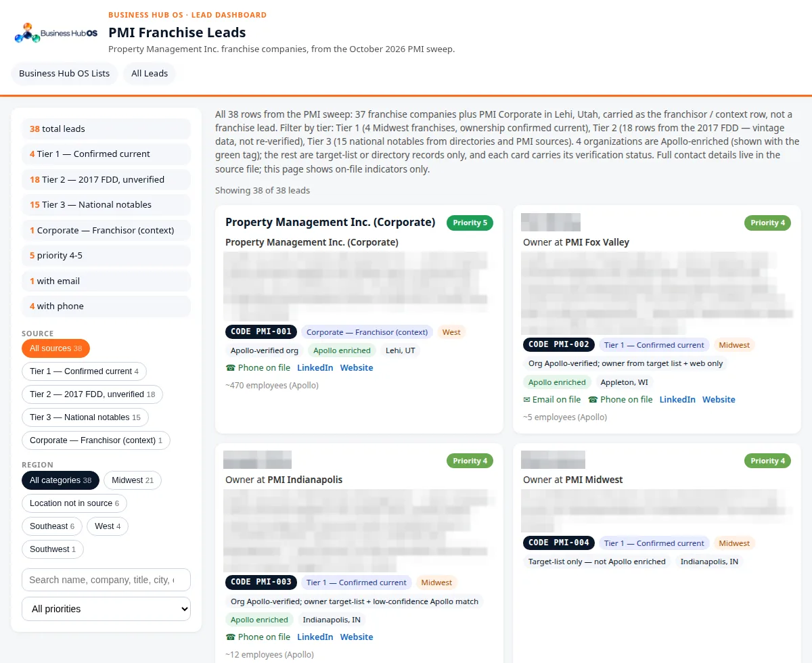Click the West tag on Corporate card
Screen dimensions: 812x663
pyautogui.click(x=451, y=332)
